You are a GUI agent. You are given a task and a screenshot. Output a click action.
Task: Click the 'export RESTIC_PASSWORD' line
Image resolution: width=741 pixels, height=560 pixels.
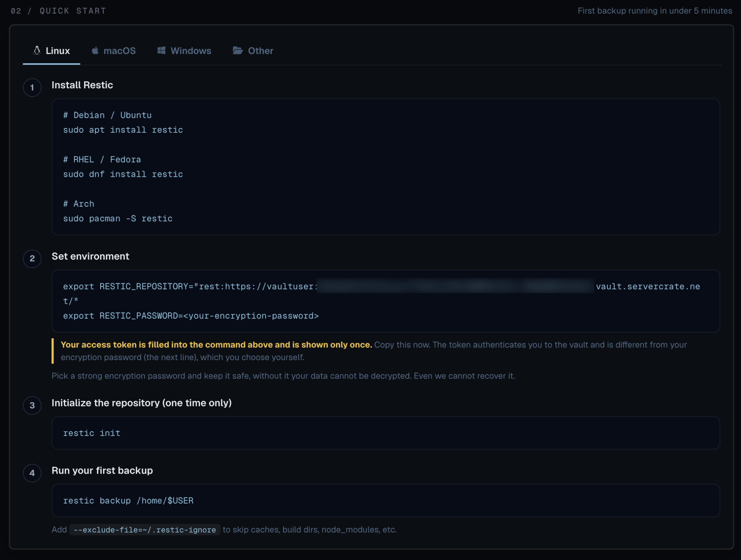pyautogui.click(x=191, y=316)
